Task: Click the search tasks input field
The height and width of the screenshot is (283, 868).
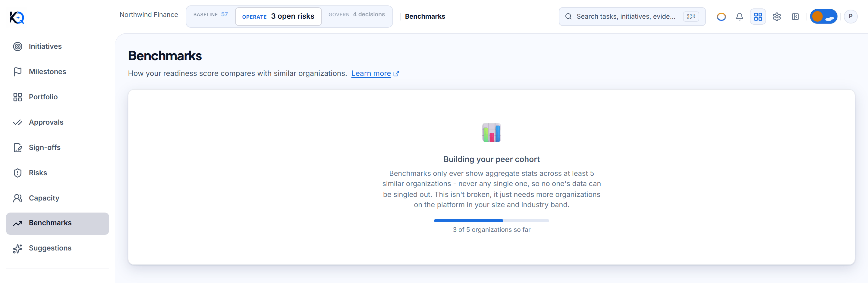Action: (x=632, y=17)
